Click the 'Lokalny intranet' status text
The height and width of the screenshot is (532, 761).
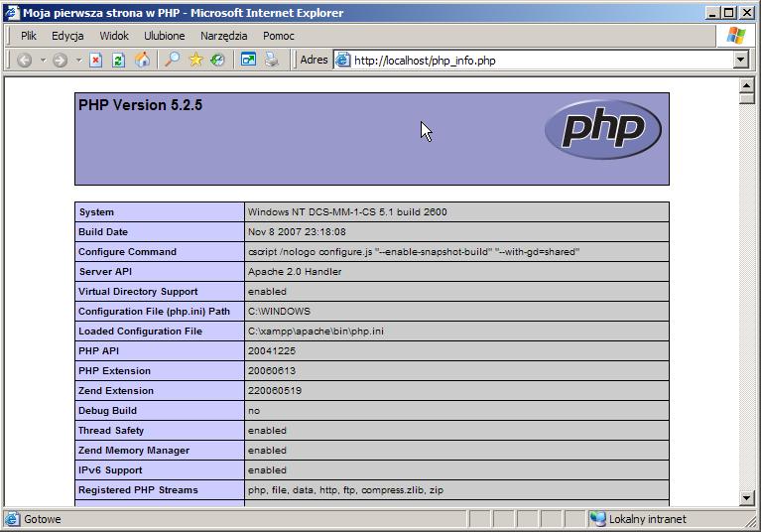coord(648,519)
